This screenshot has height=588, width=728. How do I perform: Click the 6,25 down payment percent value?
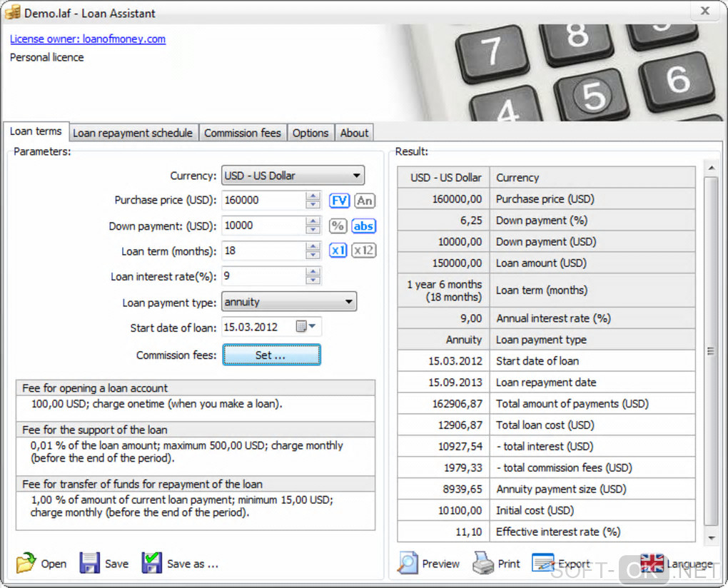click(471, 220)
